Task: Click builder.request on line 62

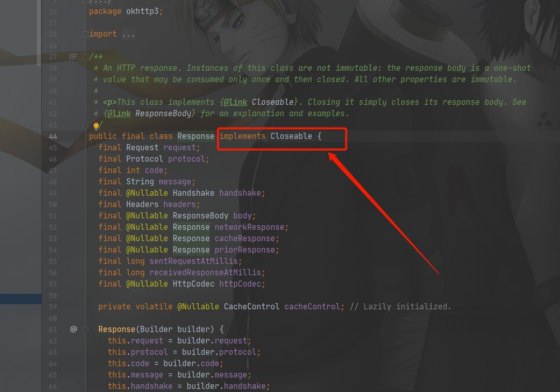Action: pos(212,341)
